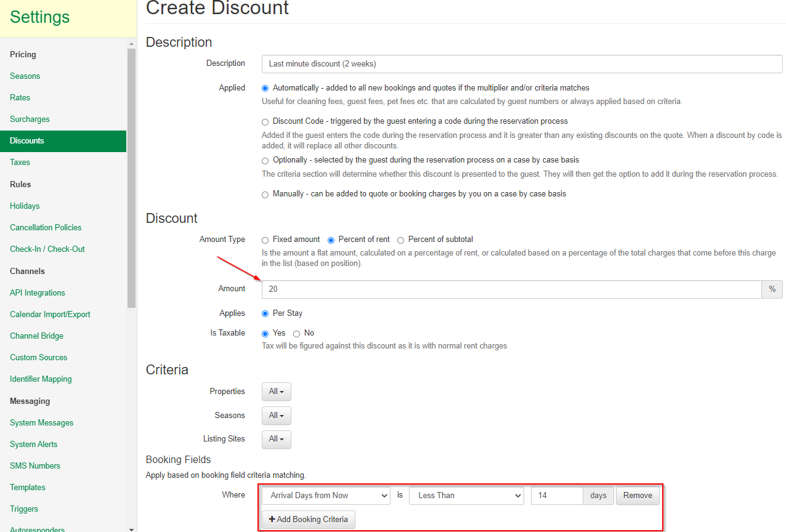
Task: Expand the Seasons All dropdown
Action: (276, 416)
